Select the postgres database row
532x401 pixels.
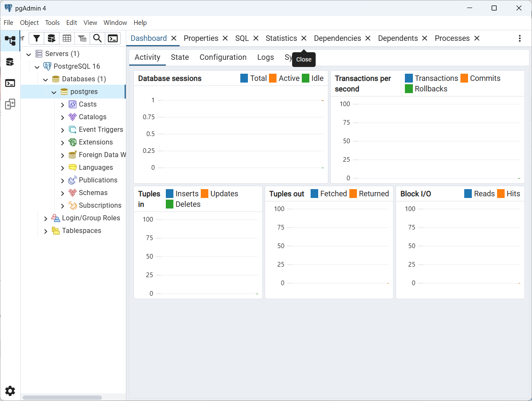tap(73, 92)
